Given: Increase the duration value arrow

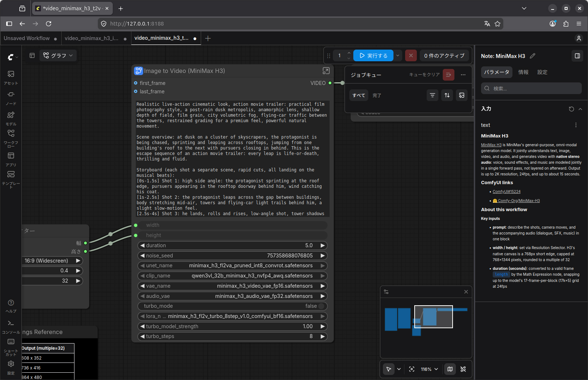Looking at the screenshot, I should pyautogui.click(x=323, y=245).
